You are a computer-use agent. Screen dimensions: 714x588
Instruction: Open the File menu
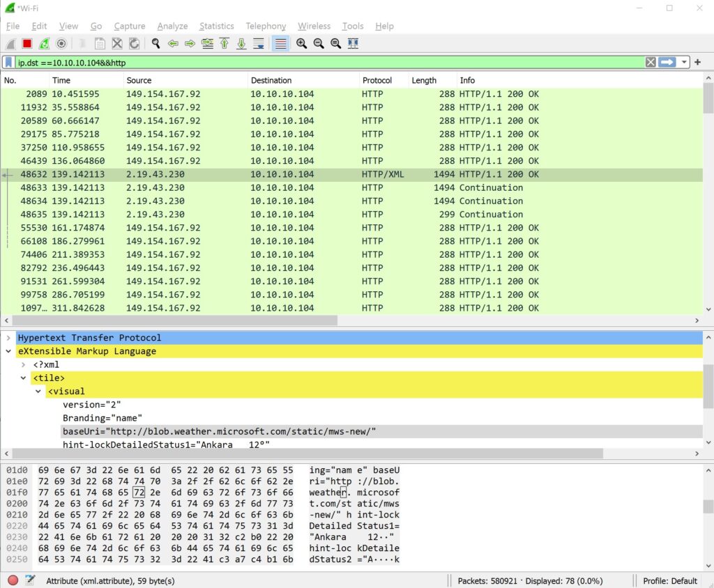click(x=13, y=26)
